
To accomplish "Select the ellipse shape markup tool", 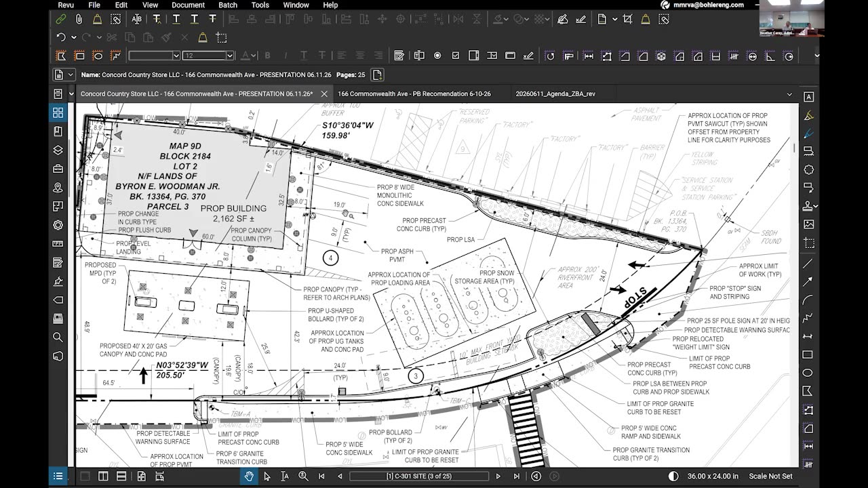I will [x=98, y=56].
